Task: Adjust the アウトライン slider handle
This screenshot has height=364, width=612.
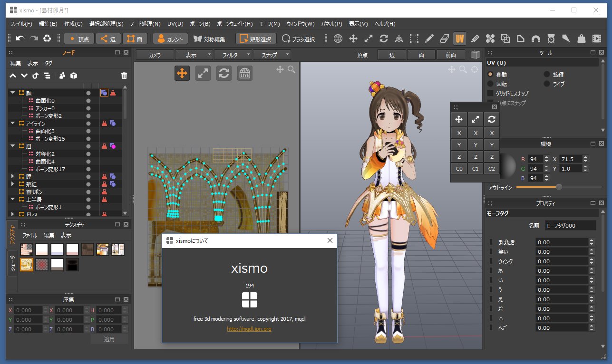Action: [x=559, y=187]
